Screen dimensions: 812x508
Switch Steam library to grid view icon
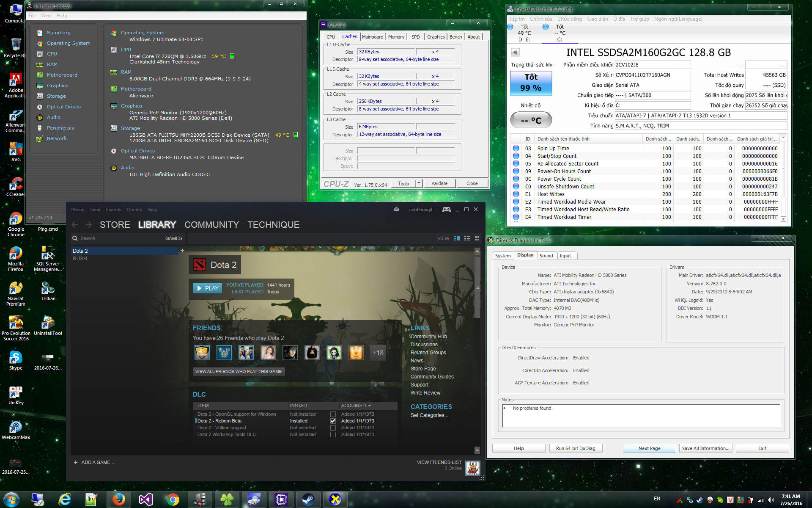[x=477, y=238]
